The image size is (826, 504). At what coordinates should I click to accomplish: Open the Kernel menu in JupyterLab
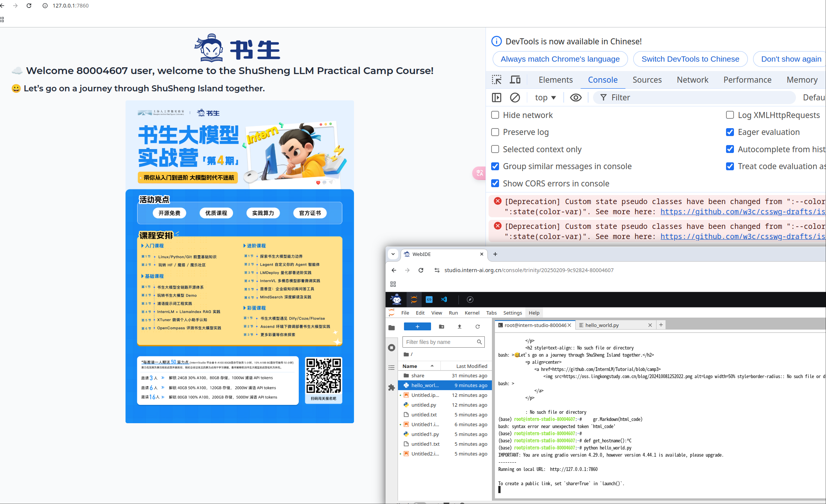pos(472,313)
